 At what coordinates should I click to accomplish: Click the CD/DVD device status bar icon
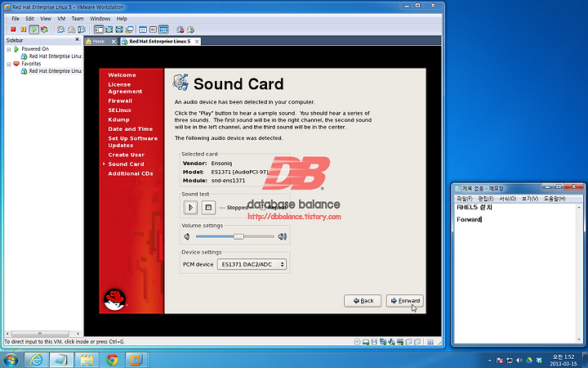[358, 342]
